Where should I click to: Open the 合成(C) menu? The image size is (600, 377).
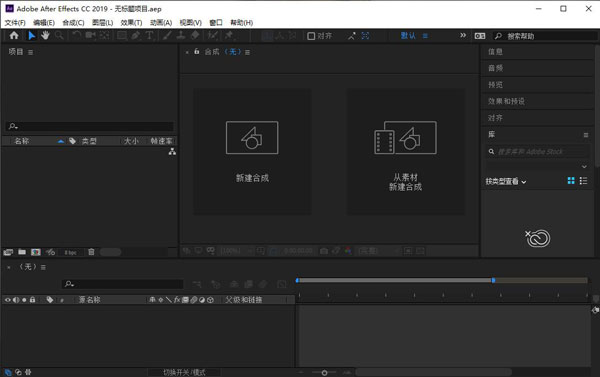coord(73,23)
